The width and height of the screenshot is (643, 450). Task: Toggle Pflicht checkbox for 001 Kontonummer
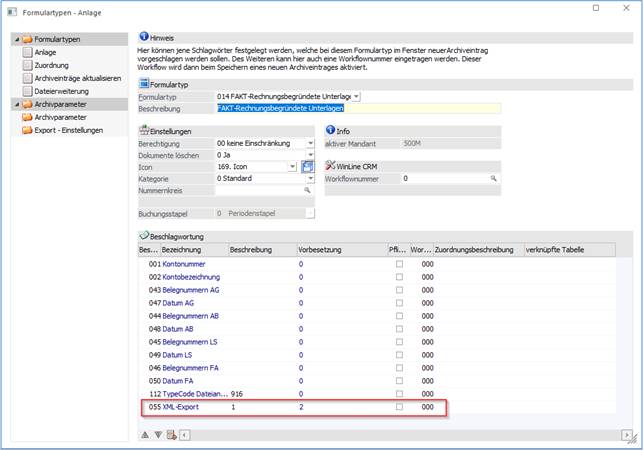(x=400, y=263)
